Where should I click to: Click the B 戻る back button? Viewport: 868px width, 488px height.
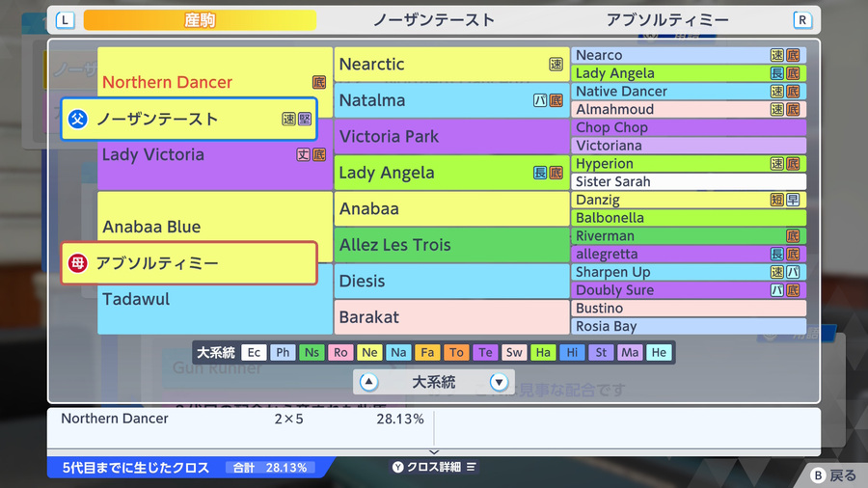click(x=833, y=475)
